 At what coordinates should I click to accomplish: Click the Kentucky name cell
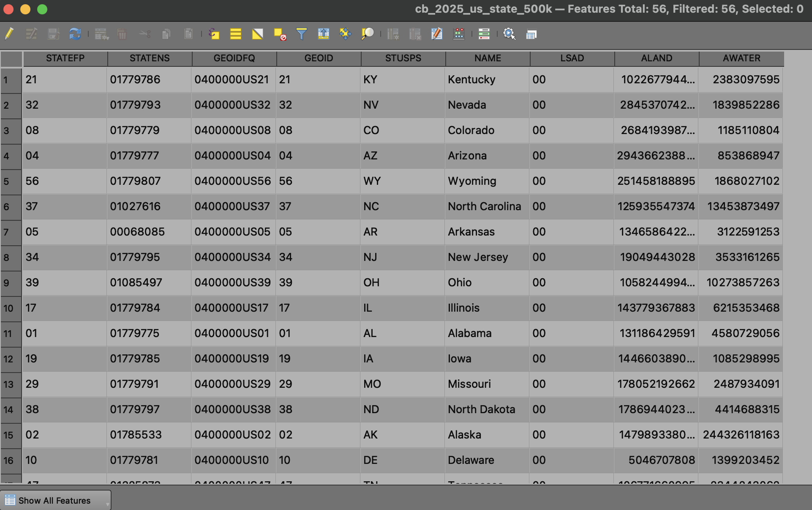point(487,80)
